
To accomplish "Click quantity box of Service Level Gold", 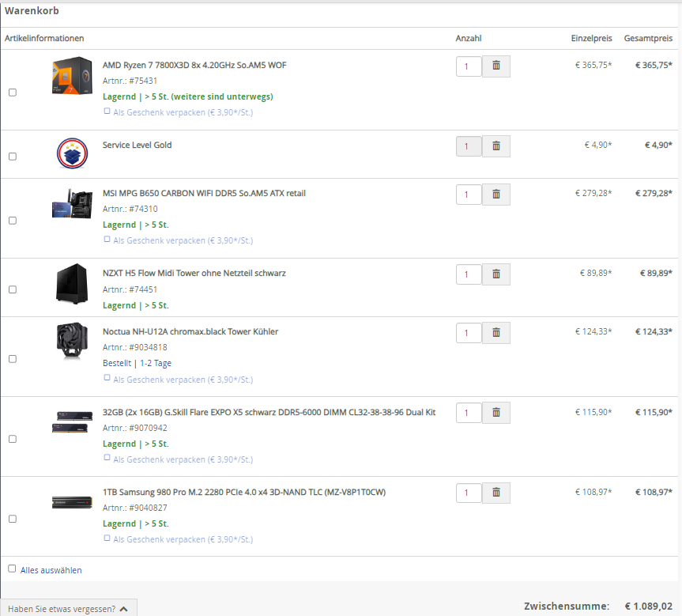I will click(x=469, y=146).
